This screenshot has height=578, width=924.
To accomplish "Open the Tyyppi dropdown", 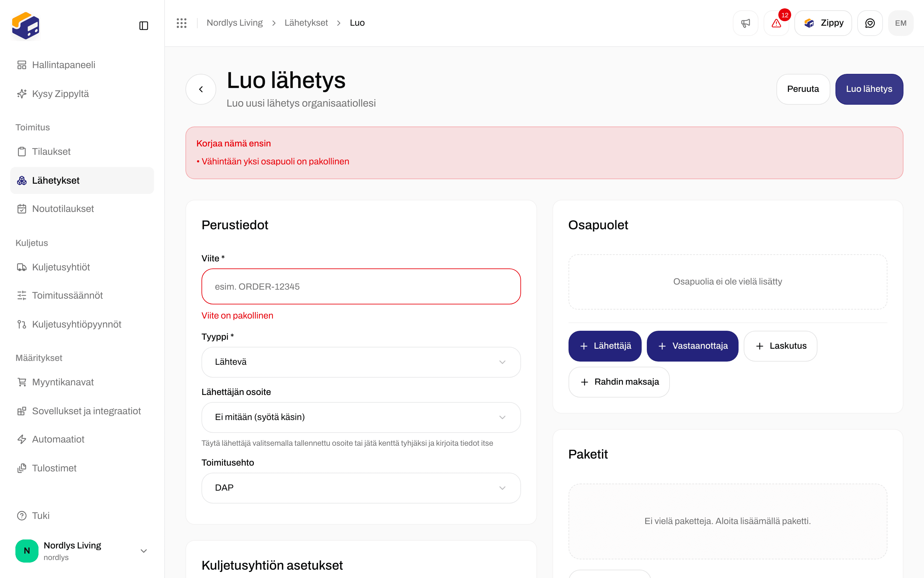I will (x=361, y=362).
